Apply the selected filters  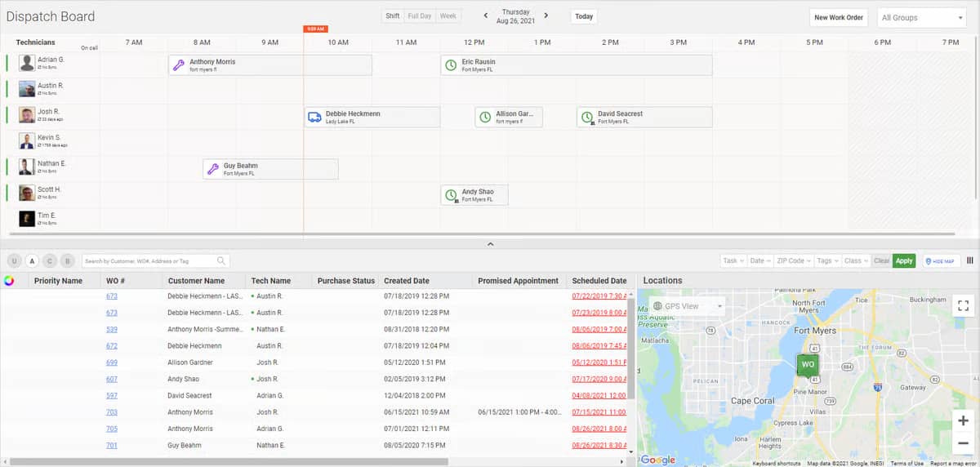pos(904,260)
